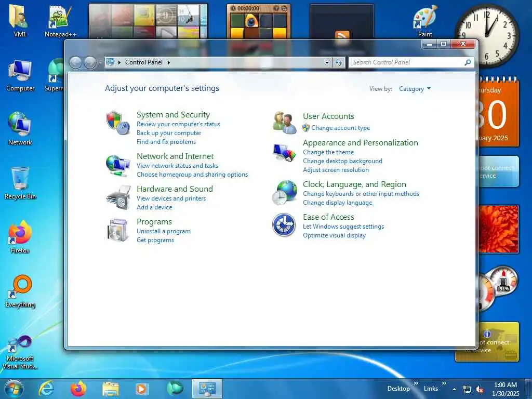The image size is (532, 399).
Task: Open Windows Explorer from the taskbar
Action: [111, 389]
